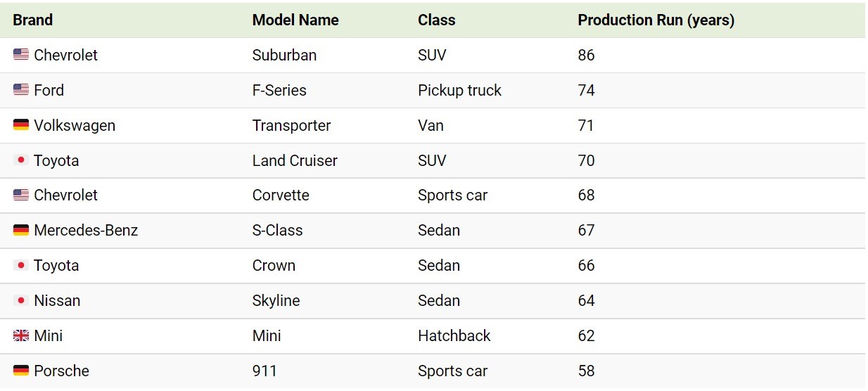The image size is (868, 391).
Task: Click the 911 model name cell
Action: [x=264, y=371]
